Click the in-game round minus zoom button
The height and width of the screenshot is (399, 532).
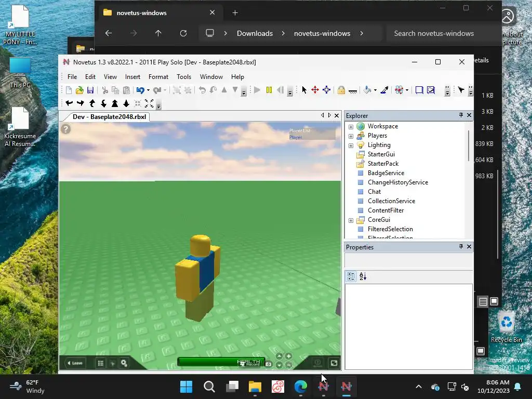point(289,365)
